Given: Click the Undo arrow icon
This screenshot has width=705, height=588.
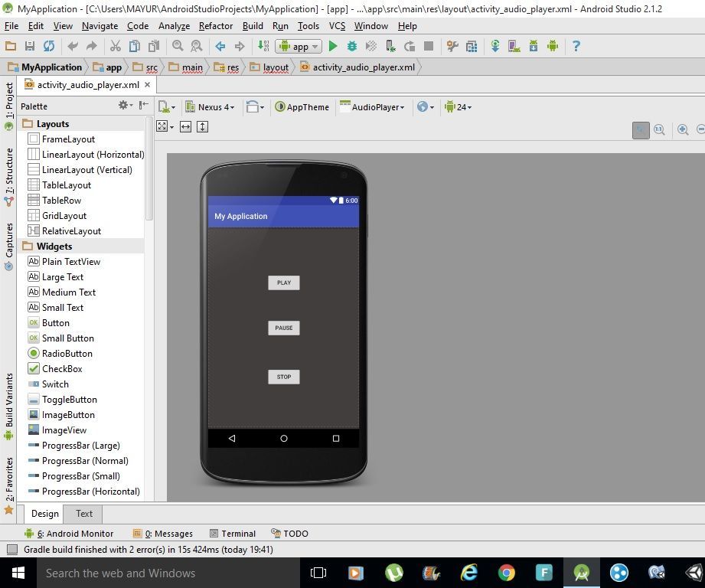Looking at the screenshot, I should click(x=73, y=46).
